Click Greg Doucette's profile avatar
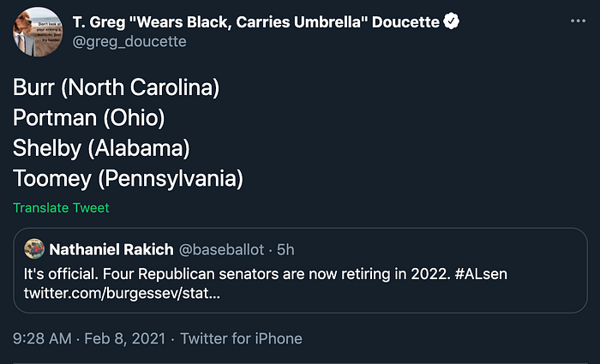Viewport: 600px width, 364px height. click(38, 32)
